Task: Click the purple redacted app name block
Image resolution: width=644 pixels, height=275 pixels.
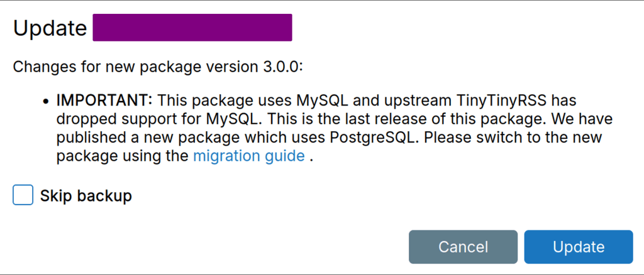Action: click(192, 28)
